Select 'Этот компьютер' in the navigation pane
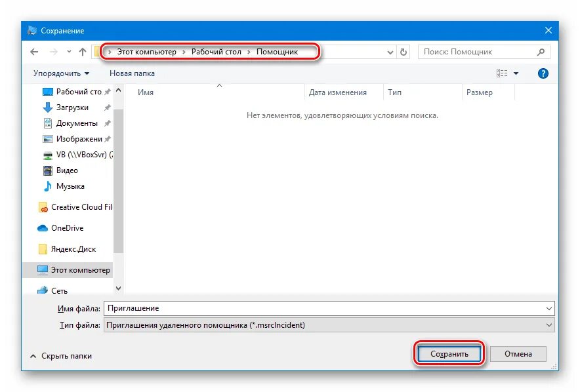The width and height of the screenshot is (580, 392). pyautogui.click(x=68, y=270)
